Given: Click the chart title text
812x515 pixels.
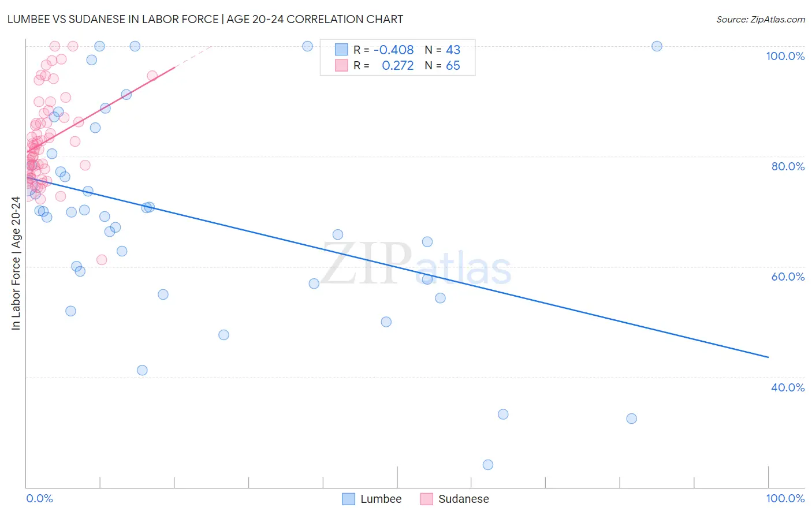Looking at the screenshot, I should (x=205, y=19).
